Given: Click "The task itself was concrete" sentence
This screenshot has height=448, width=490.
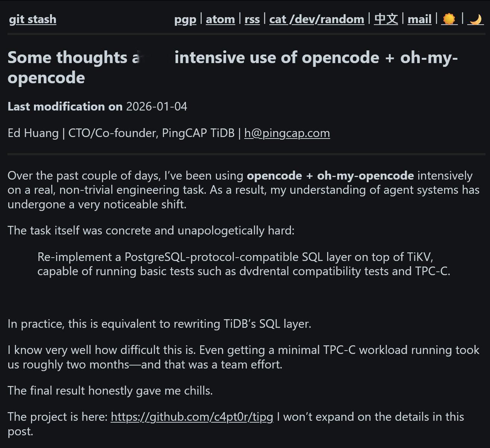Looking at the screenshot, I should pyautogui.click(x=151, y=230).
